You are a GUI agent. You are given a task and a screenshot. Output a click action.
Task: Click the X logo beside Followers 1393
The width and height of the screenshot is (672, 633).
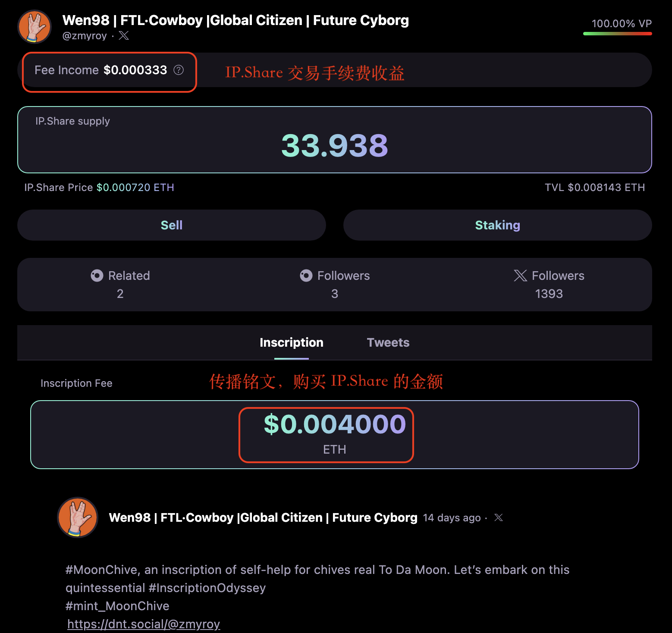[521, 276]
